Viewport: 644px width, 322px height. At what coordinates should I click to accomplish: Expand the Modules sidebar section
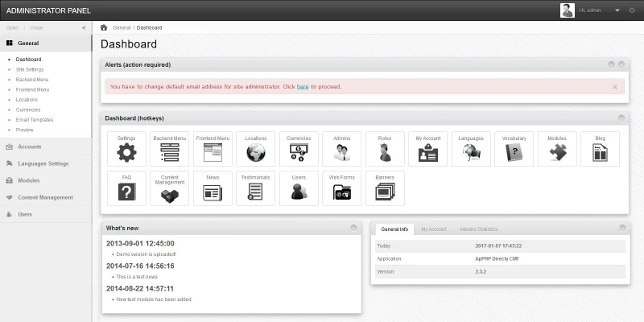coord(46,180)
